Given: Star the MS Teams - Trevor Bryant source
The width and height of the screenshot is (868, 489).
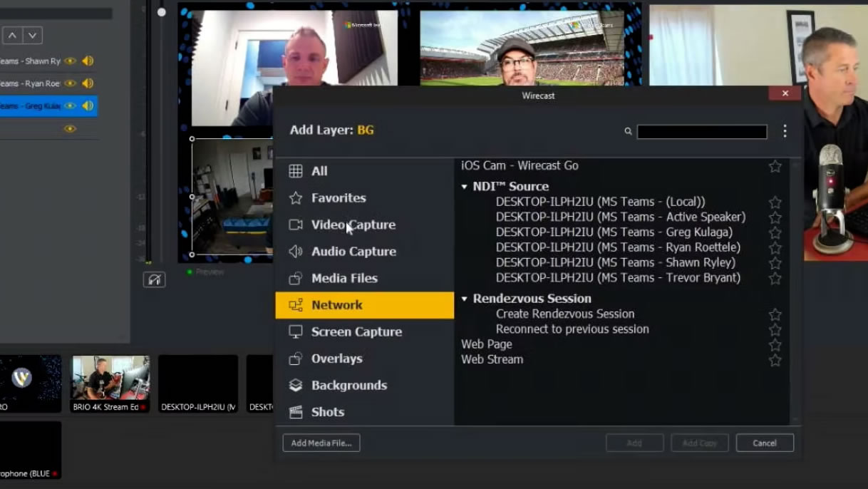Looking at the screenshot, I should click(x=775, y=278).
